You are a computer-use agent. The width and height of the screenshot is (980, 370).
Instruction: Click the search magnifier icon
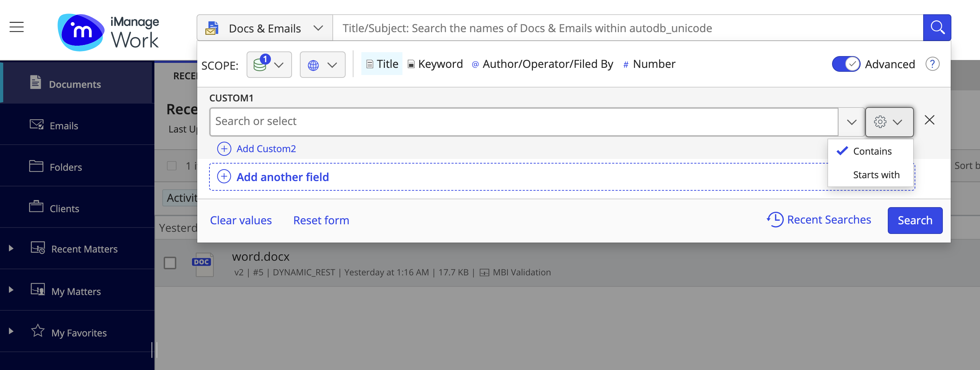937,27
